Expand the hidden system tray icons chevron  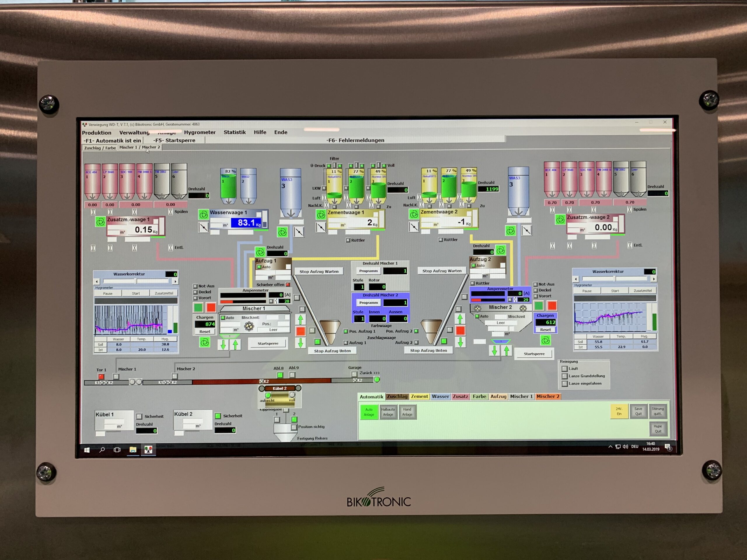[x=610, y=447]
